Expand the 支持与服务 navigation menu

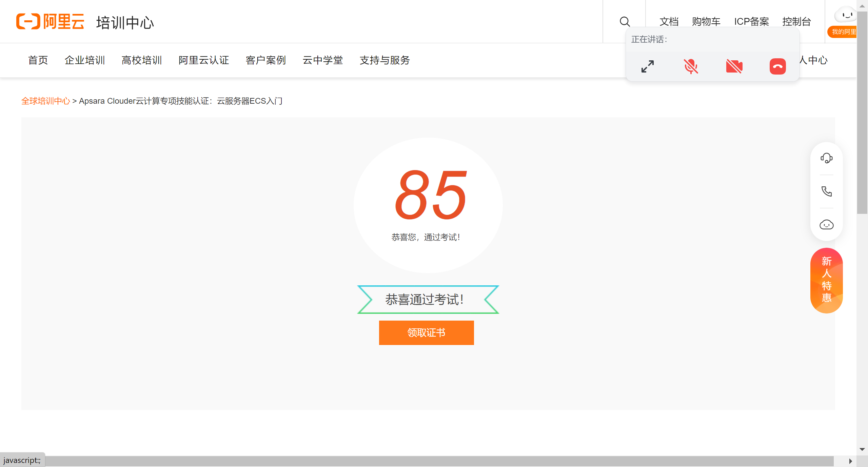[x=384, y=60]
